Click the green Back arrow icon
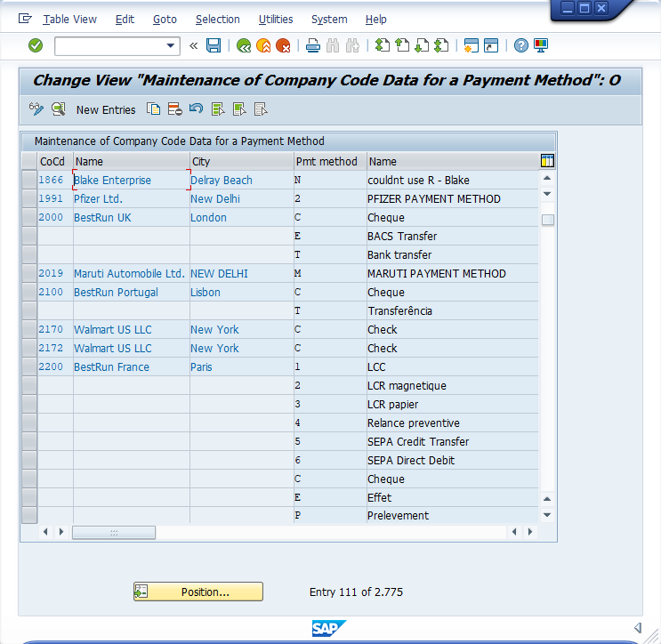The image size is (661, 644). [x=243, y=45]
